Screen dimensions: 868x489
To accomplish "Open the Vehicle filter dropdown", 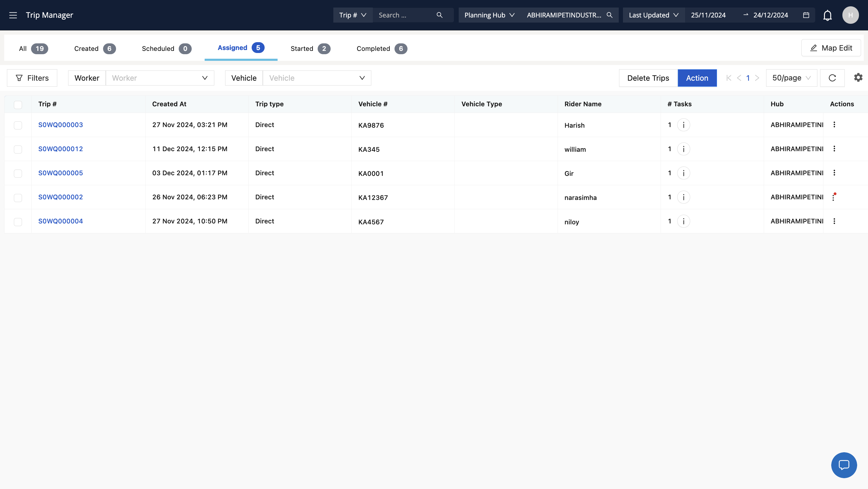I will [317, 78].
